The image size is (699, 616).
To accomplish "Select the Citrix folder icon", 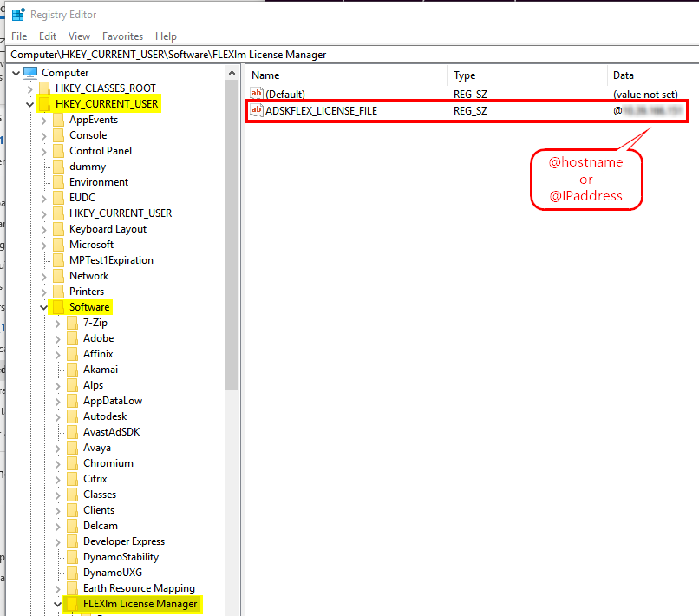I will click(72, 478).
